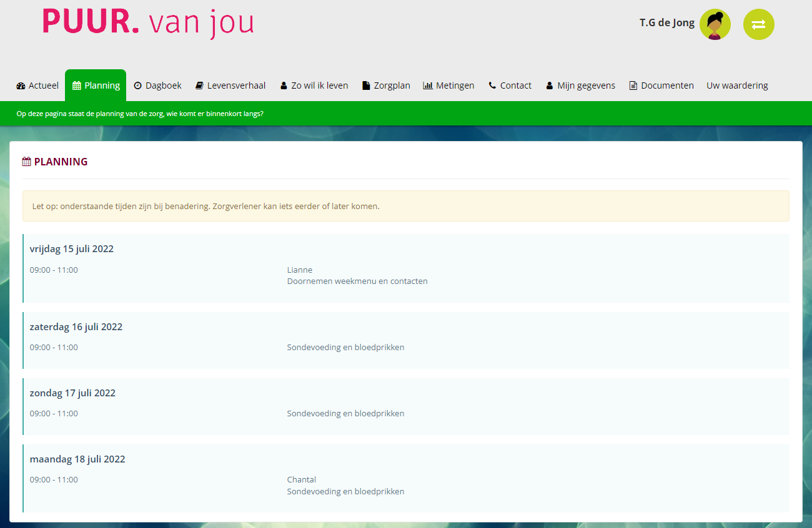This screenshot has width=812, height=528.
Task: Click the zondag 17 juli 2022 appointment
Action: coord(72,393)
